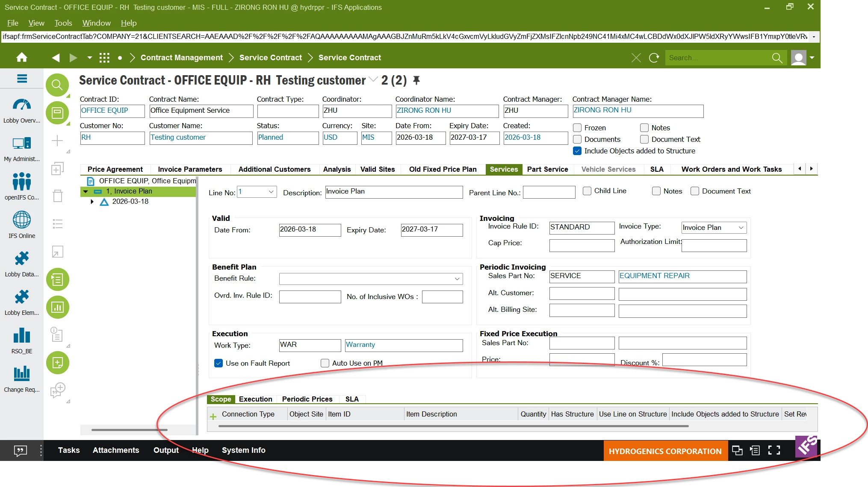Screen dimensions: 868x487
Task: Click the green Save disk icon
Action: point(57,113)
